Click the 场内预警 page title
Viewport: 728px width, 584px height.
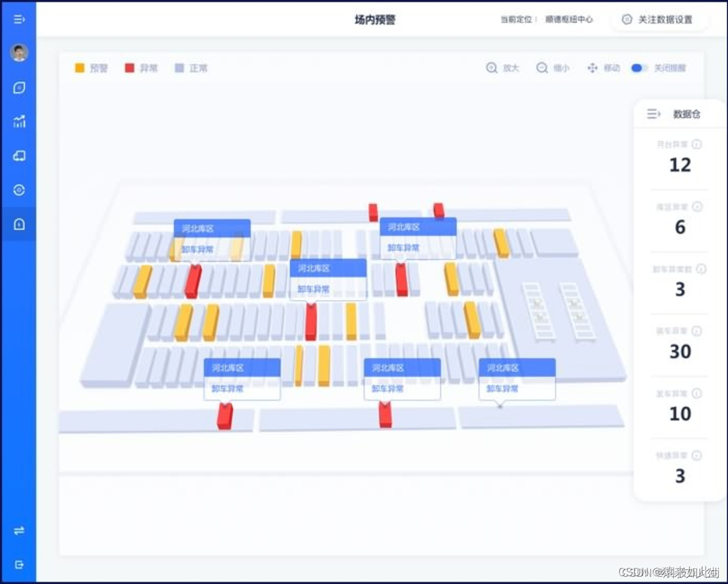(x=375, y=19)
